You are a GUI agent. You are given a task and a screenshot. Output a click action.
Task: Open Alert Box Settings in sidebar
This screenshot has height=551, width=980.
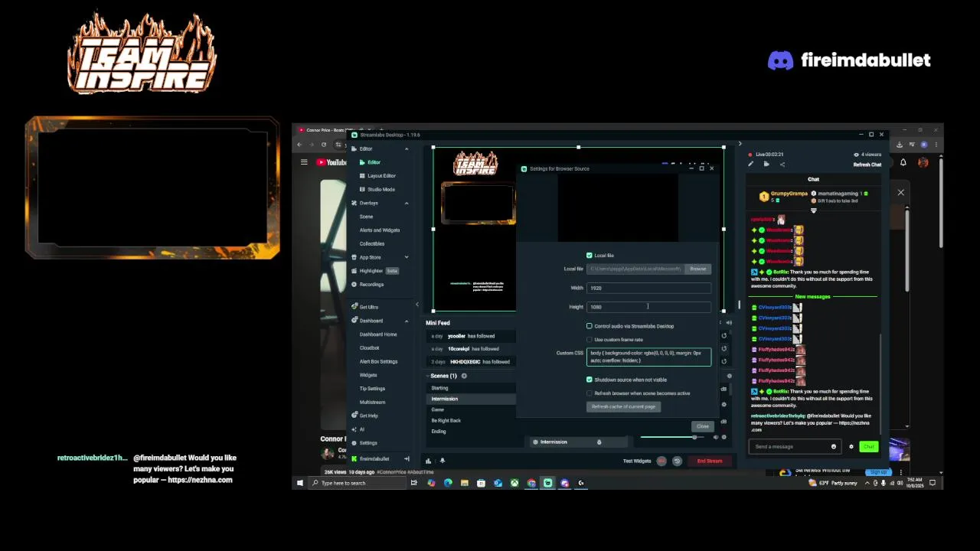point(378,362)
